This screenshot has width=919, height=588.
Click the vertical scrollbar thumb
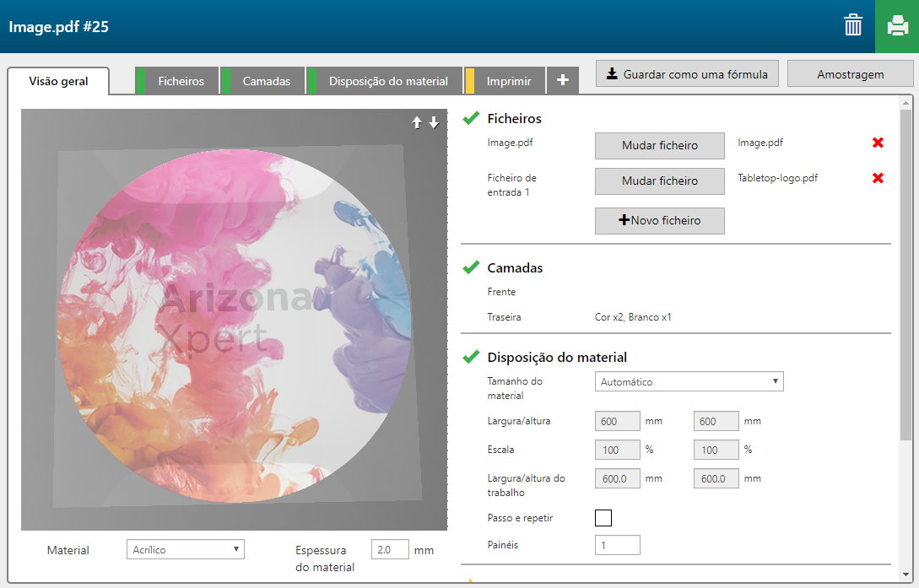point(905,274)
